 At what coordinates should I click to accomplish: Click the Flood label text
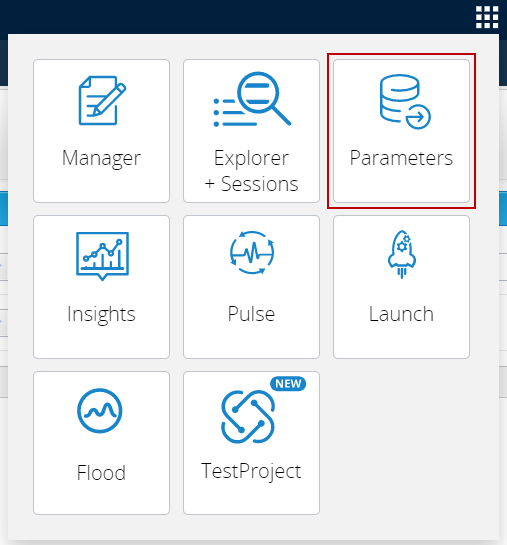(x=101, y=473)
